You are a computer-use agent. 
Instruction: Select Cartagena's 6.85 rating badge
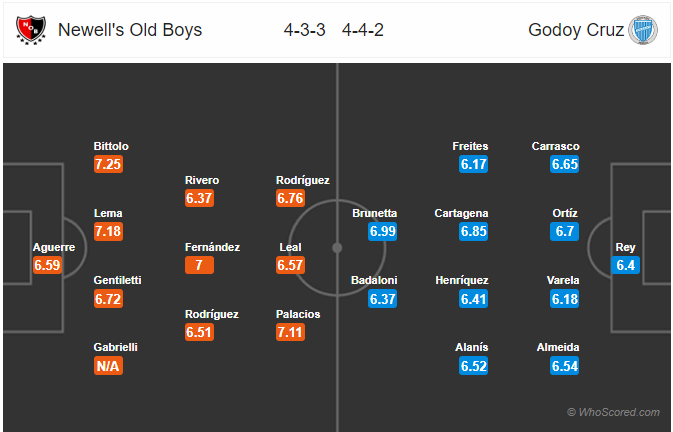coord(473,232)
